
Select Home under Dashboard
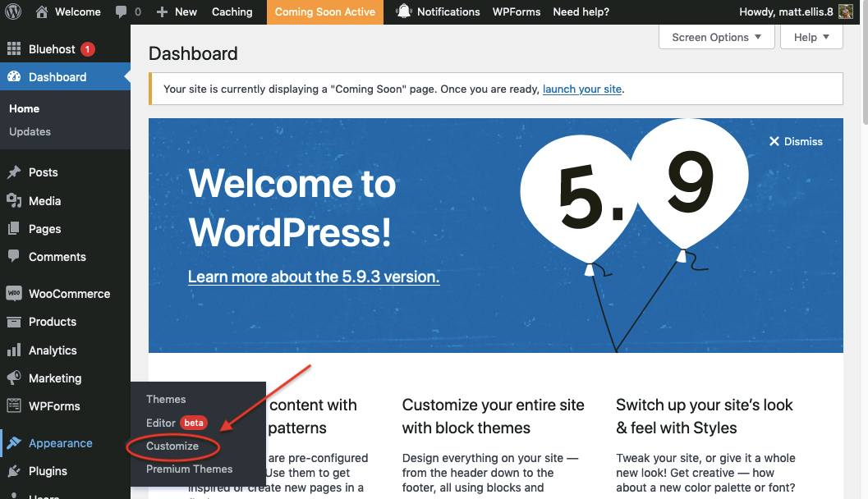click(x=25, y=108)
